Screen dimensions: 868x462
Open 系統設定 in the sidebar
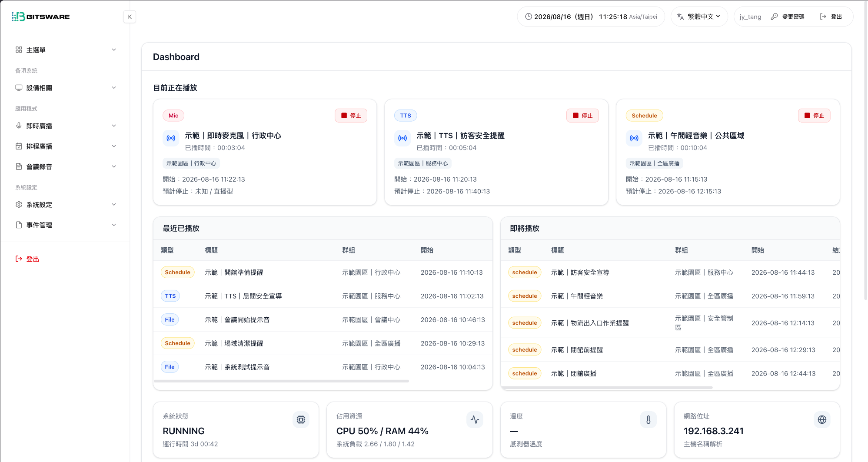66,204
